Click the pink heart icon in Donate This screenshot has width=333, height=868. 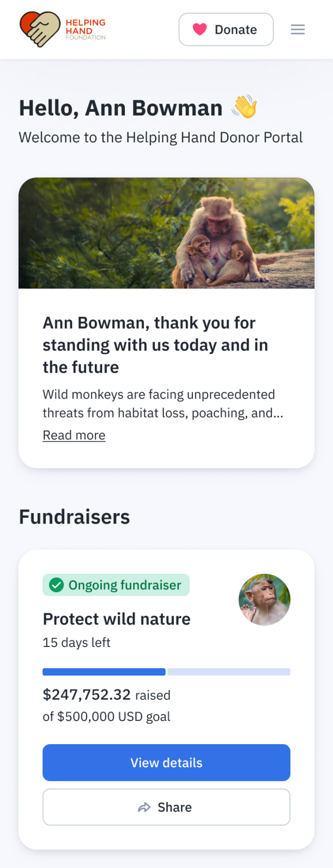[200, 30]
